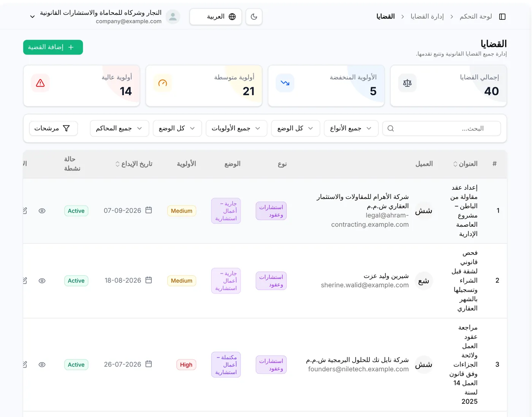The width and height of the screenshot is (532, 417).
Task: Open the جميع الأنواع dropdown
Action: (351, 128)
